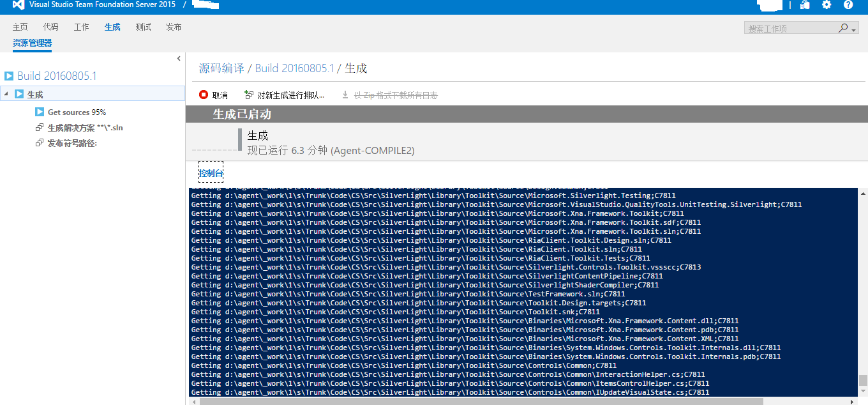This screenshot has height=405, width=868.
Task: Click the horizontal scroll left arrow
Action: pos(193,401)
